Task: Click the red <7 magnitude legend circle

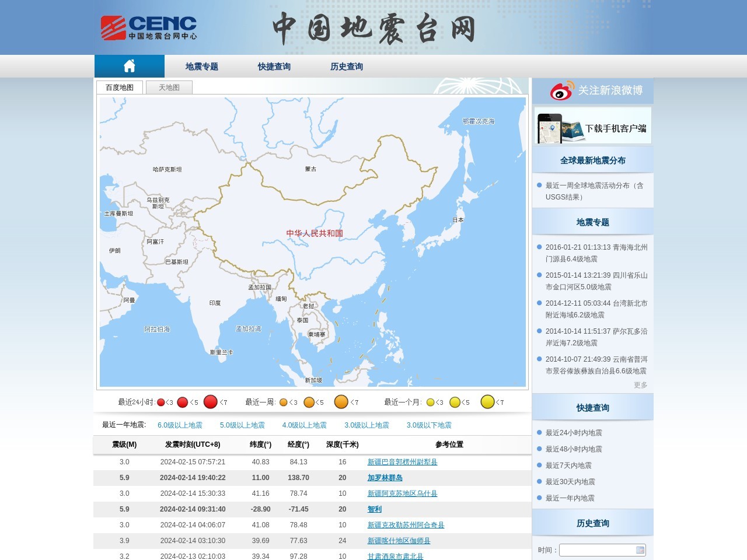Action: (x=211, y=402)
